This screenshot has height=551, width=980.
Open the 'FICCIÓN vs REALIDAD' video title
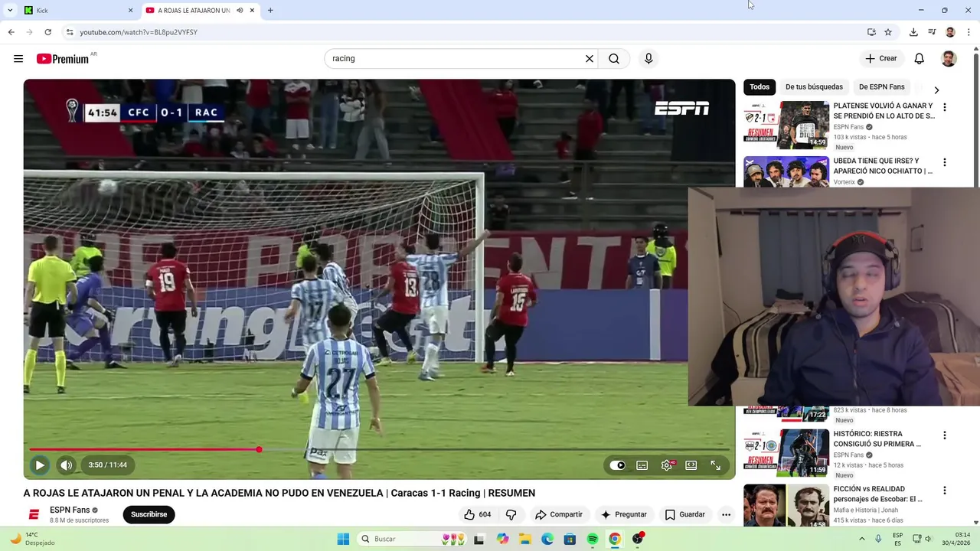click(878, 494)
